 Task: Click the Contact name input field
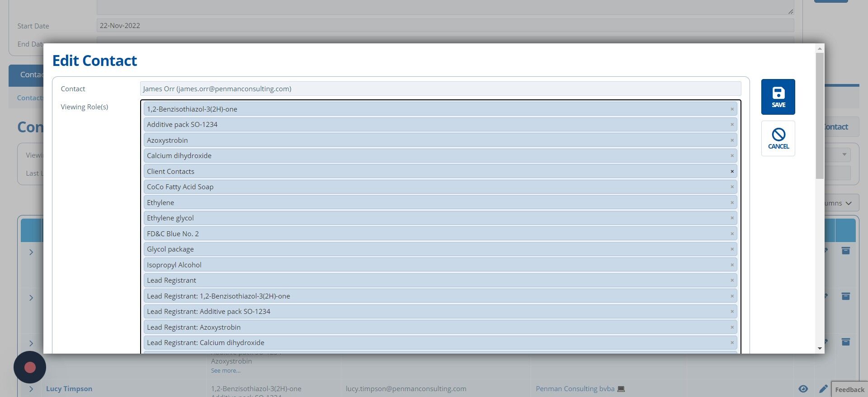click(440, 89)
